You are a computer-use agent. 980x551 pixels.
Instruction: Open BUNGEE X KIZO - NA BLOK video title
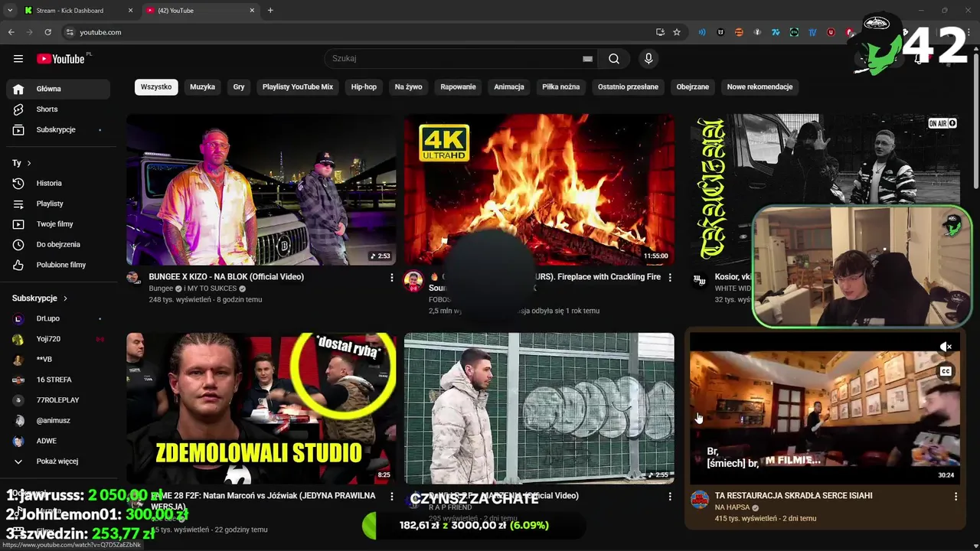pos(226,277)
